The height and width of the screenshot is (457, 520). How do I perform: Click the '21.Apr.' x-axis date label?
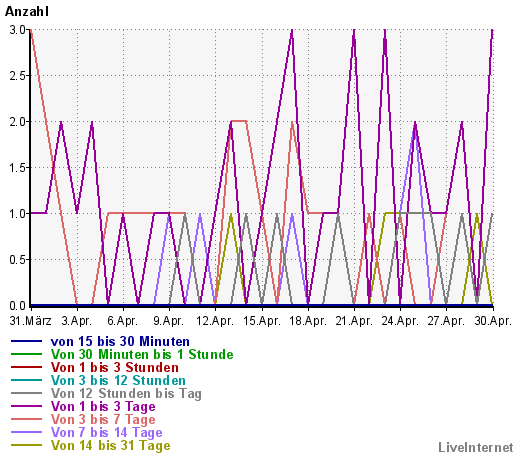[x=354, y=321]
